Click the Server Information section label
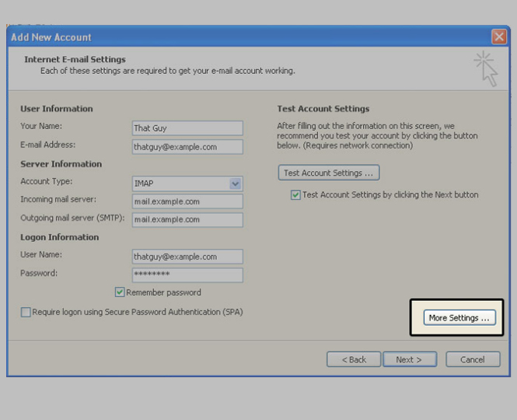517x420 pixels. point(61,164)
